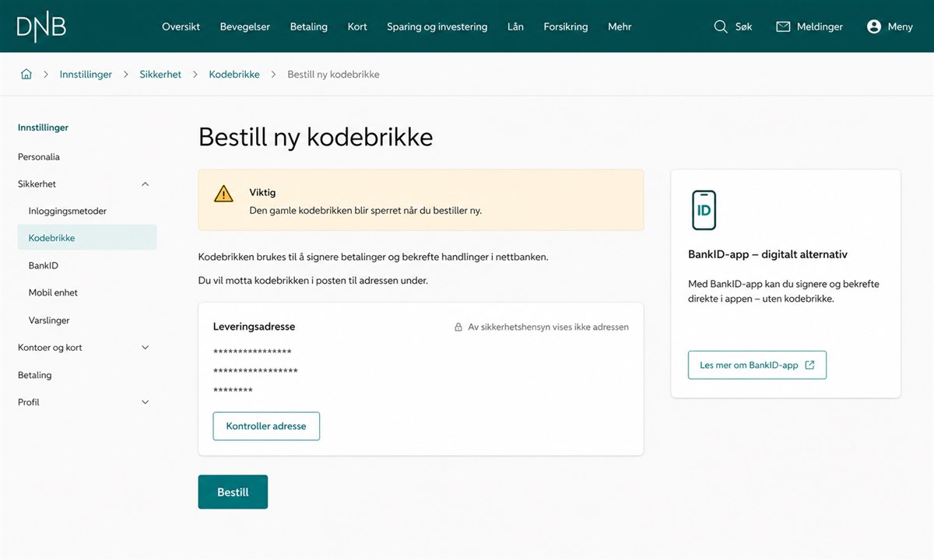Image resolution: width=934 pixels, height=560 pixels.
Task: Open Kodebrikke breadcrumb link
Action: coord(234,75)
